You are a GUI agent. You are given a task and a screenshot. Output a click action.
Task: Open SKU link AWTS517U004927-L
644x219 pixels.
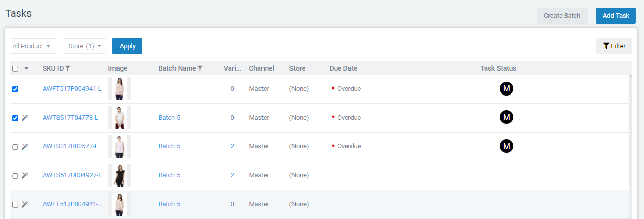tap(72, 175)
